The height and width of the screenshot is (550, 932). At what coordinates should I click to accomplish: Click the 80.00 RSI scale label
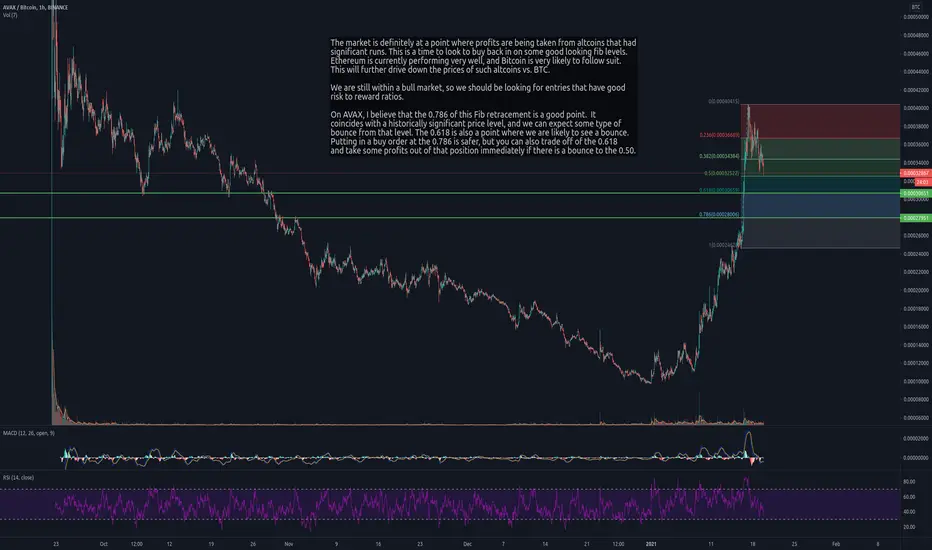pyautogui.click(x=909, y=482)
